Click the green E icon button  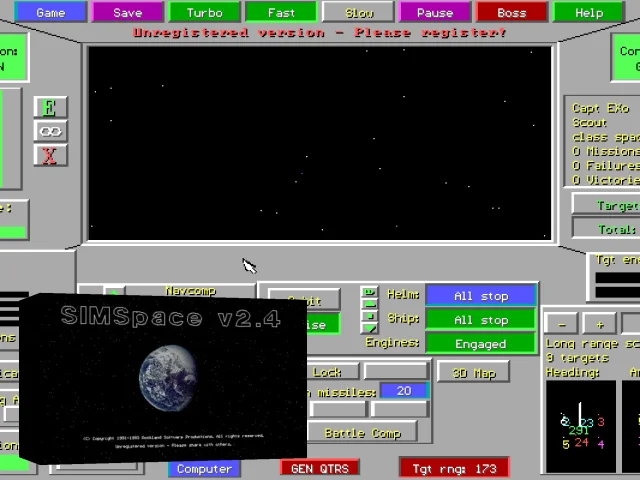pyautogui.click(x=50, y=108)
